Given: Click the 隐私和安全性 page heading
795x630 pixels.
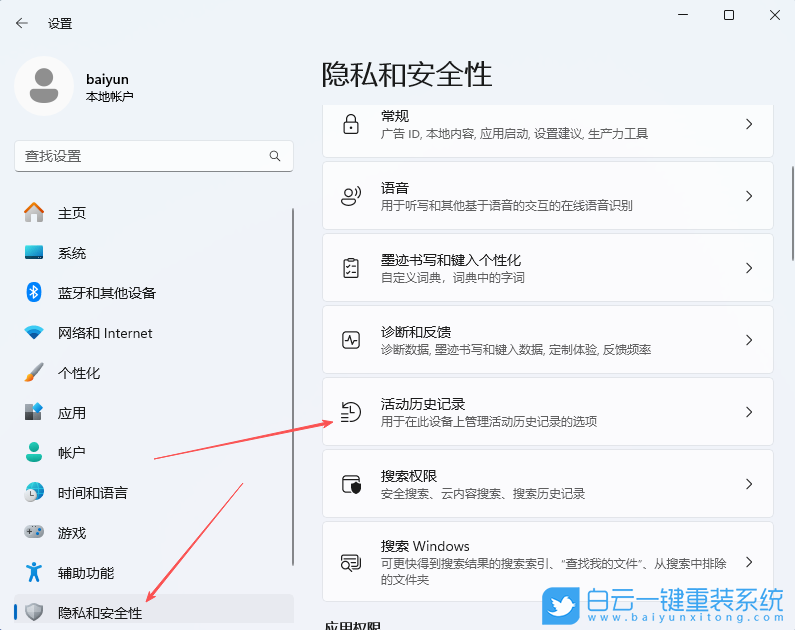Looking at the screenshot, I should pos(407,75).
